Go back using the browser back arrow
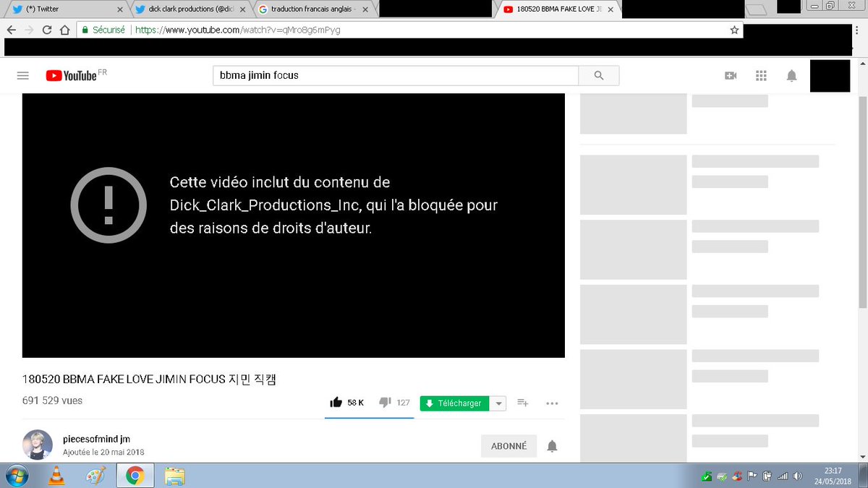Viewport: 868px width, 488px height. pyautogui.click(x=12, y=30)
